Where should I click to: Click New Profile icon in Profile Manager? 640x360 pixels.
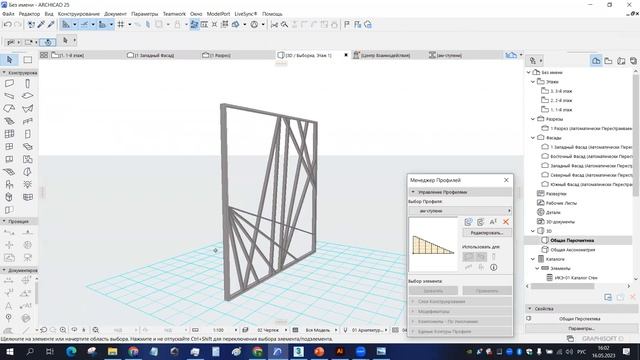coord(468,222)
